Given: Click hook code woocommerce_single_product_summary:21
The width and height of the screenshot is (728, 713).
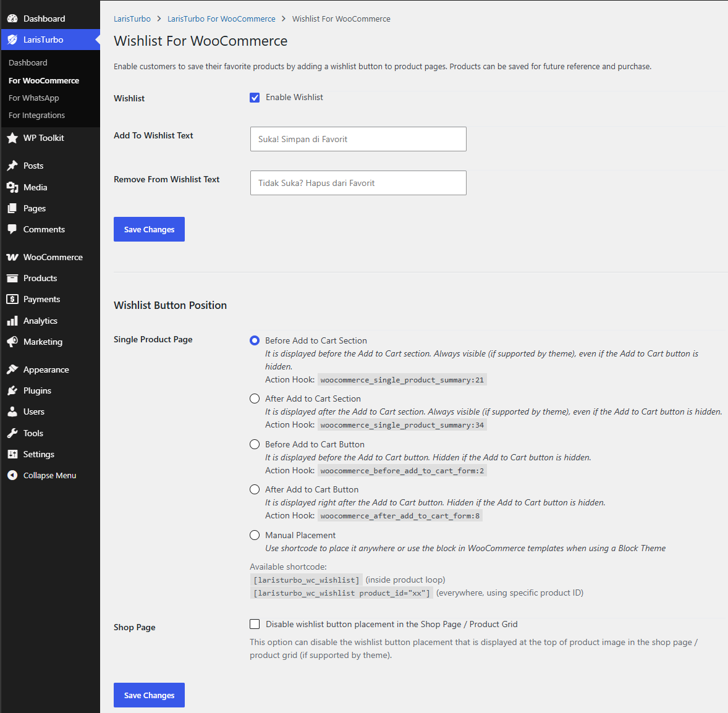Looking at the screenshot, I should [x=402, y=380].
